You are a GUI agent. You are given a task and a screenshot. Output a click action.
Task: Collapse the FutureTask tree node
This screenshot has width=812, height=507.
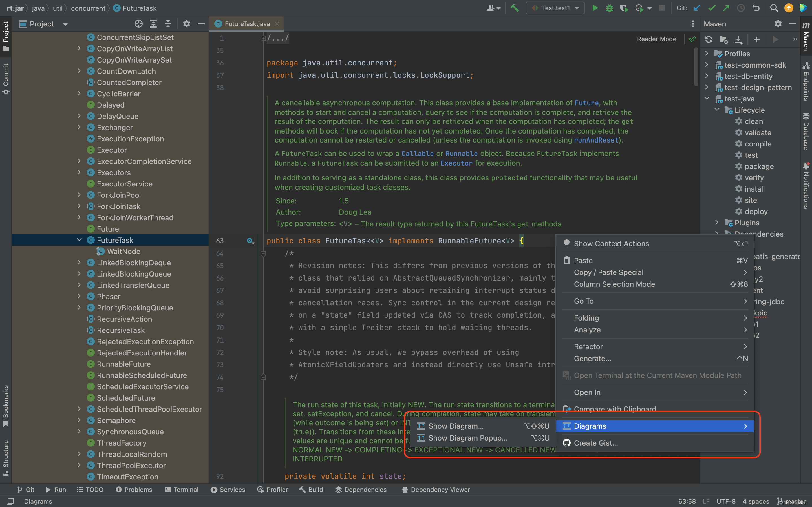[79, 240]
